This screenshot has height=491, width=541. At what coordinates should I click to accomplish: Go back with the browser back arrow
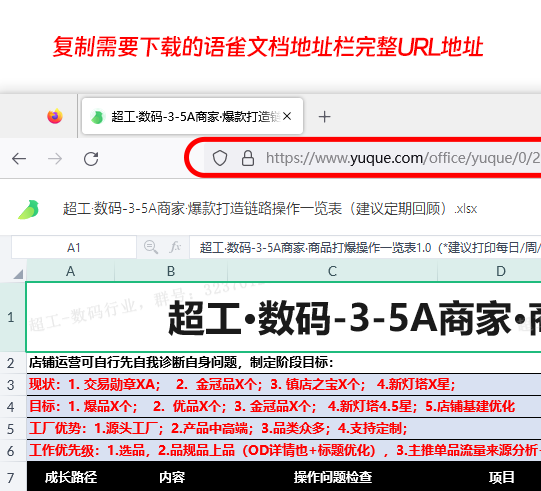point(19,159)
